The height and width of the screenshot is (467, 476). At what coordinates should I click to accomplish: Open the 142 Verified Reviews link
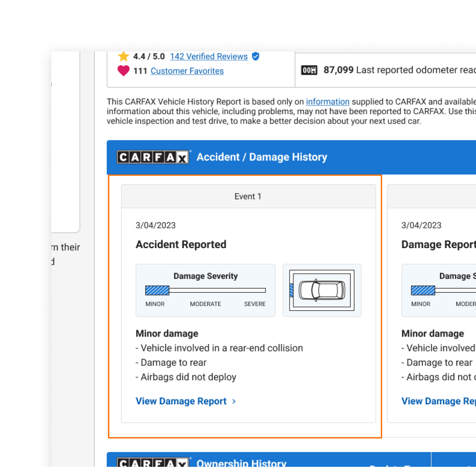(208, 57)
